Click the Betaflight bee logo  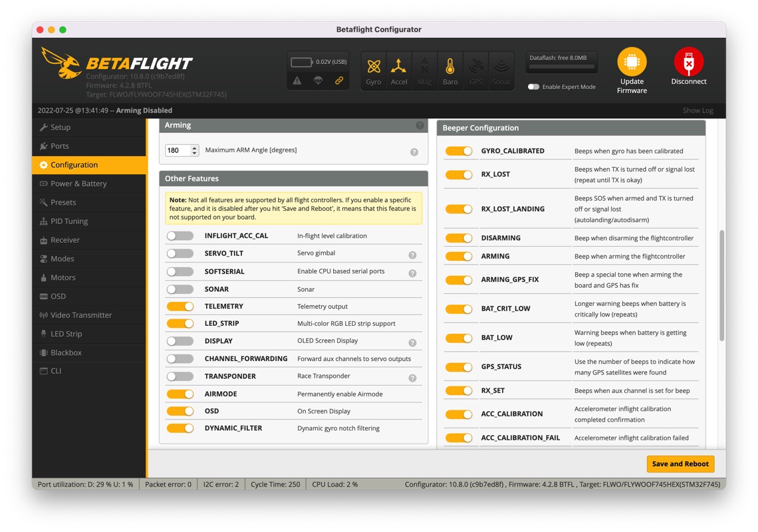(61, 63)
